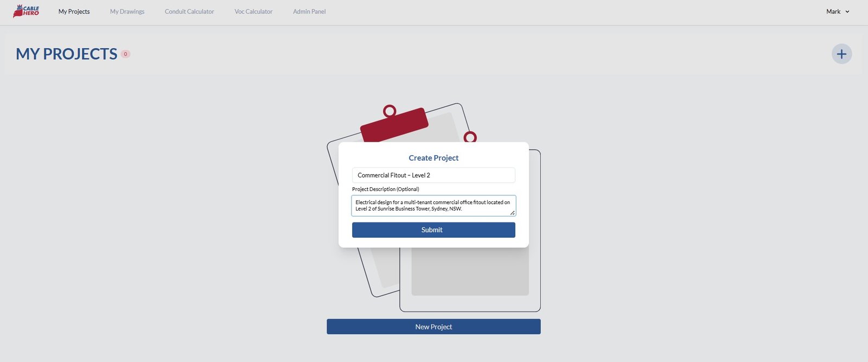
Task: Click inside the Project Description textarea
Action: coord(433,206)
